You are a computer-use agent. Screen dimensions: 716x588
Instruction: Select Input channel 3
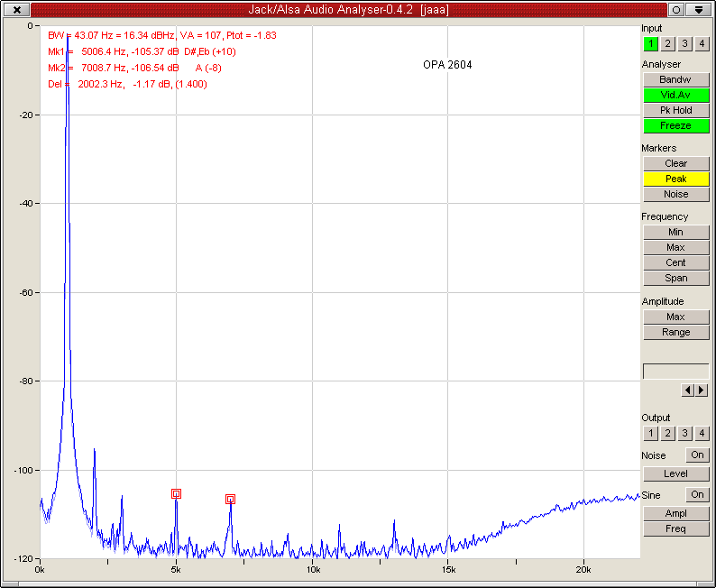click(684, 44)
